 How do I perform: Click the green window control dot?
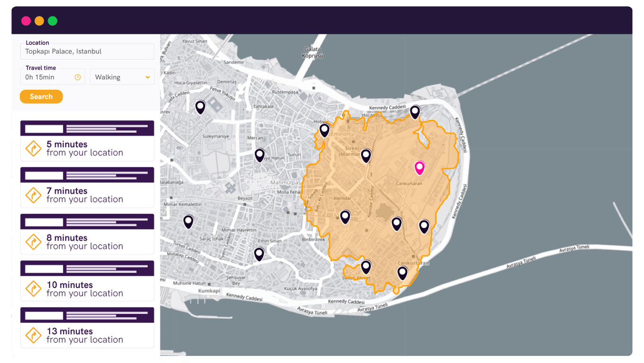[x=52, y=21]
